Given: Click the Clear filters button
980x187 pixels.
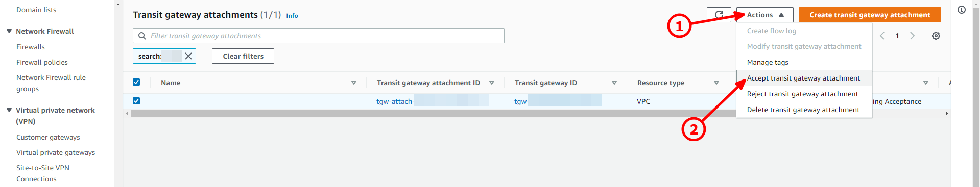Looking at the screenshot, I should [243, 56].
